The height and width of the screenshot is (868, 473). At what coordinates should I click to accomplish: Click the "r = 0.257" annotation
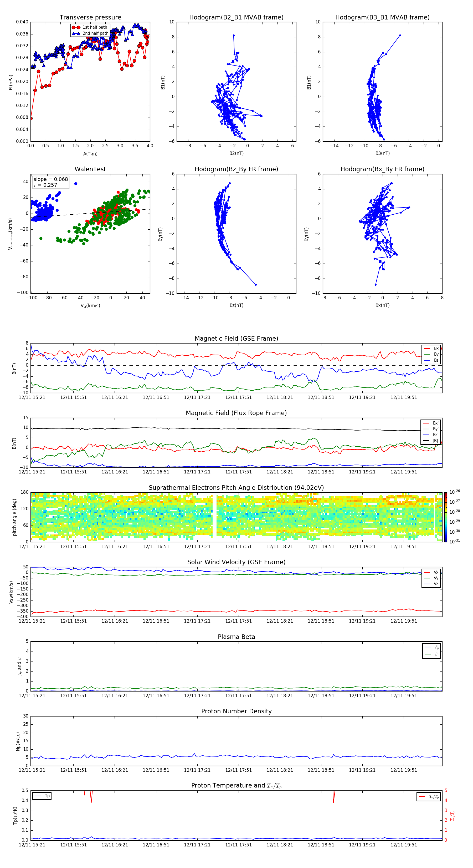pos(45,185)
